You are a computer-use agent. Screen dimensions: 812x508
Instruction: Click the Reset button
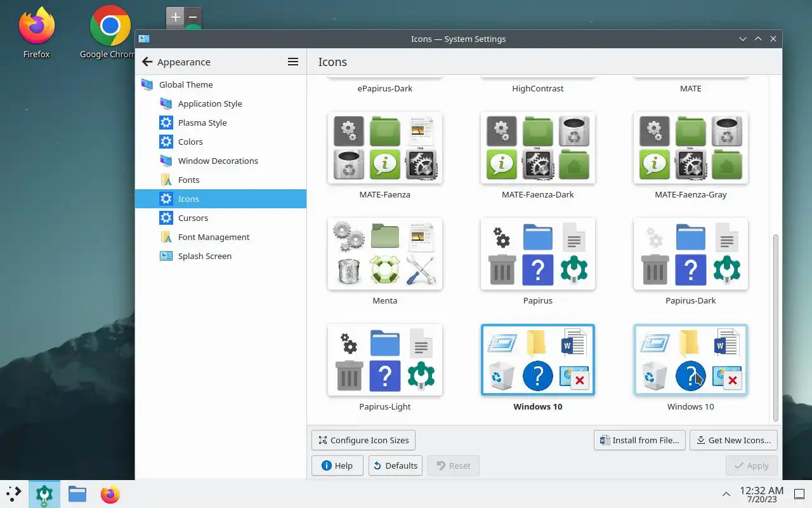pos(453,465)
